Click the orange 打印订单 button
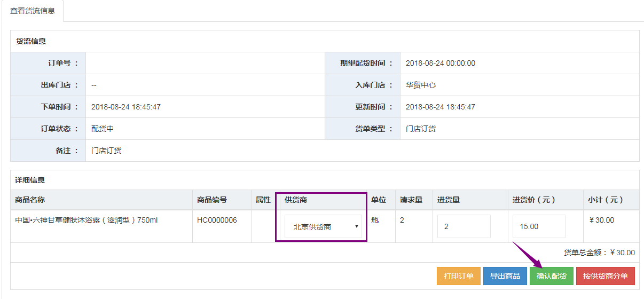This screenshot has height=299, width=644. [459, 276]
